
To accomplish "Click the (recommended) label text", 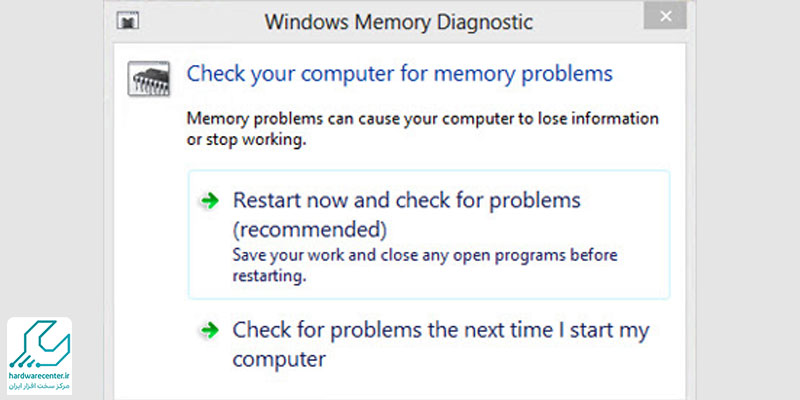I will pyautogui.click(x=310, y=231).
